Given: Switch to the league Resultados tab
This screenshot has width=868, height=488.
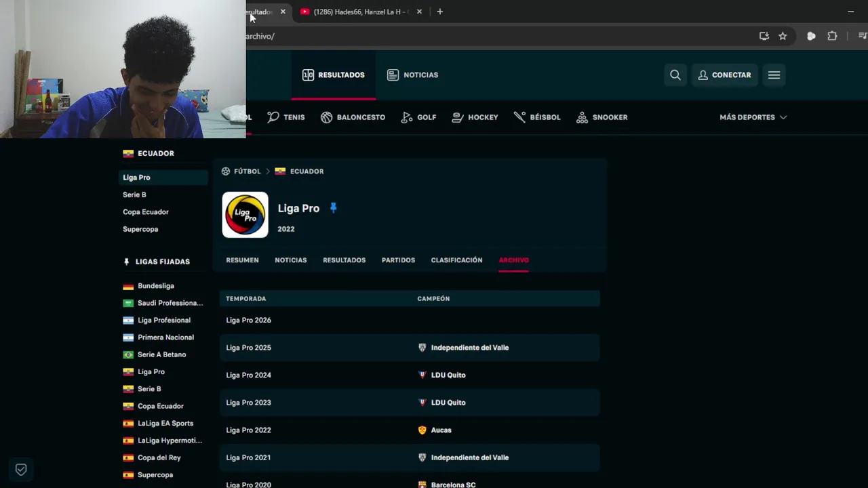Looking at the screenshot, I should click(x=344, y=260).
